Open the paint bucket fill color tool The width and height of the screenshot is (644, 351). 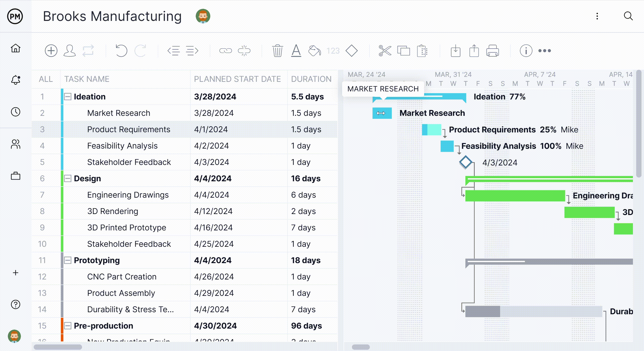tap(314, 51)
